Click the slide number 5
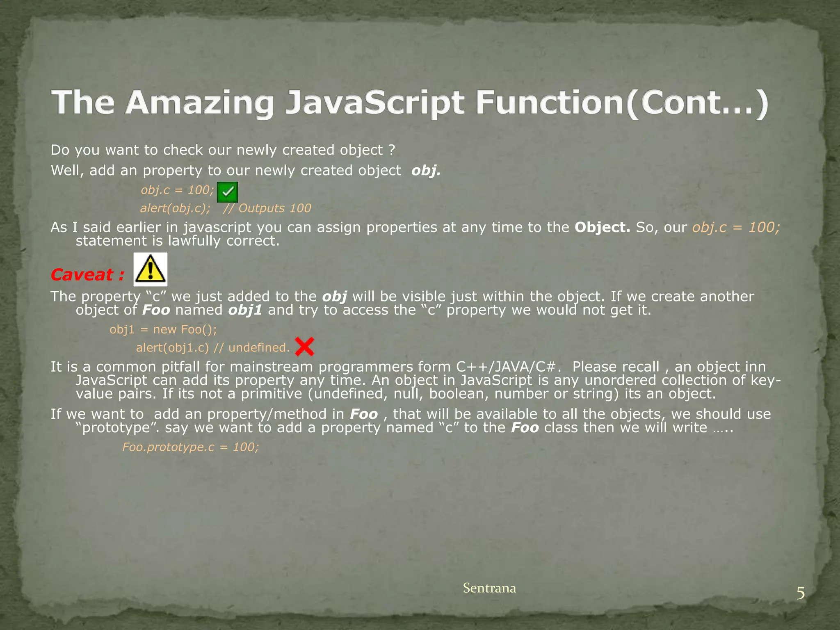The image size is (840, 630). tap(801, 593)
